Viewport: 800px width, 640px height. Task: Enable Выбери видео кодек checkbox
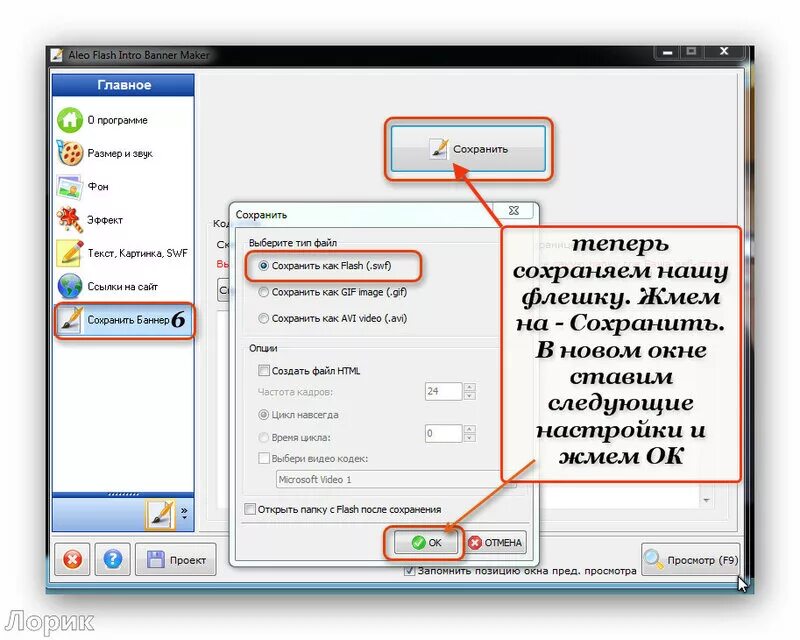[x=264, y=458]
